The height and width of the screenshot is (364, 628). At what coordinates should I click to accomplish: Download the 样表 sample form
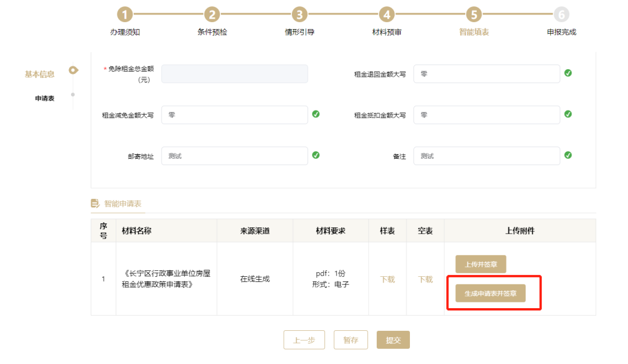pyautogui.click(x=387, y=279)
